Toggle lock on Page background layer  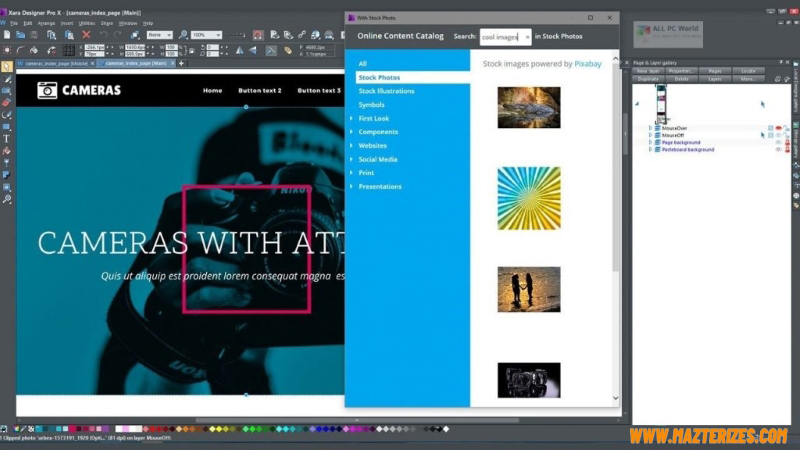(x=787, y=142)
